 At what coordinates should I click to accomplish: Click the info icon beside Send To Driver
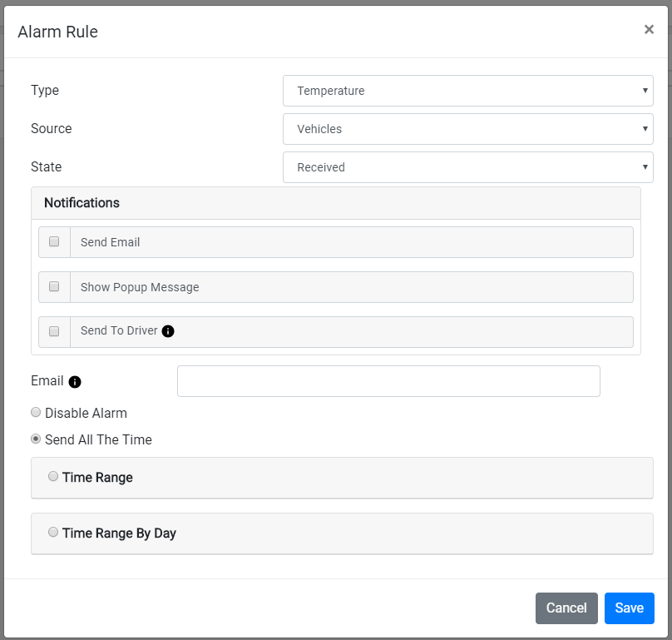coord(168,331)
